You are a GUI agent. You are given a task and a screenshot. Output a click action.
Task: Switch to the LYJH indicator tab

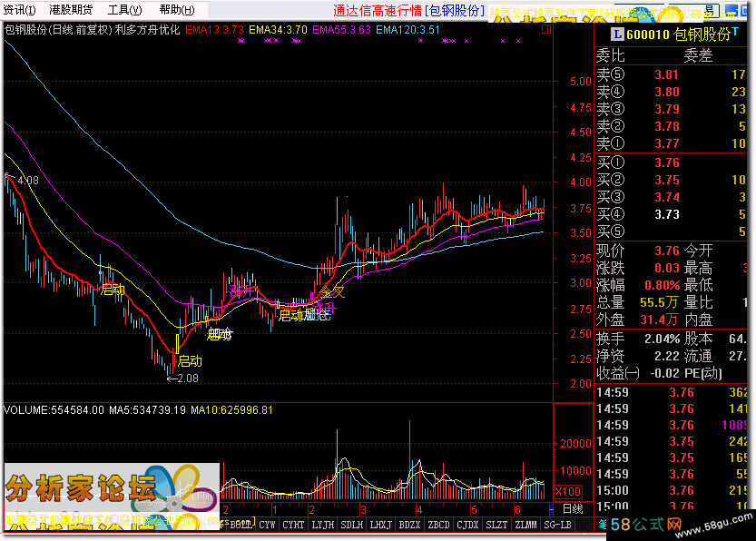tap(322, 525)
